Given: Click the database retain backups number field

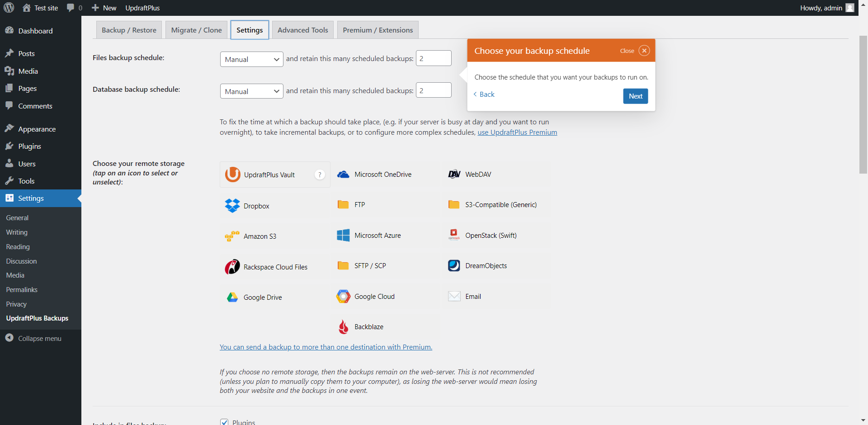Looking at the screenshot, I should coord(434,90).
